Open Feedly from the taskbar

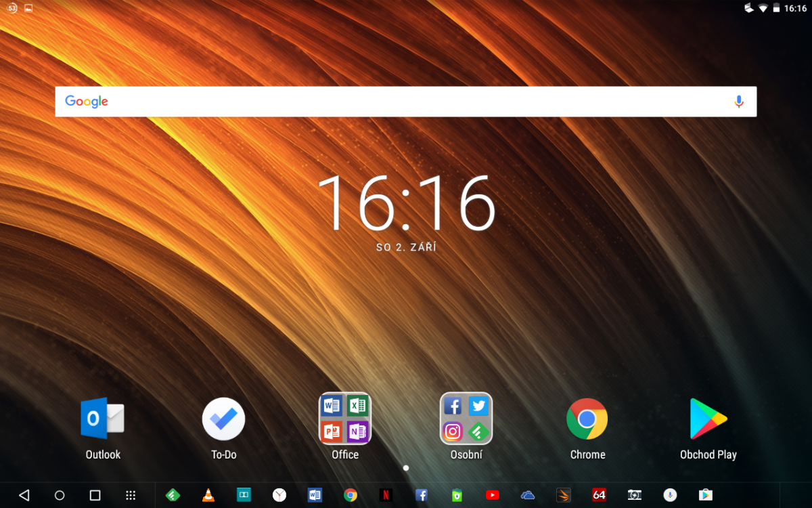[x=173, y=495]
